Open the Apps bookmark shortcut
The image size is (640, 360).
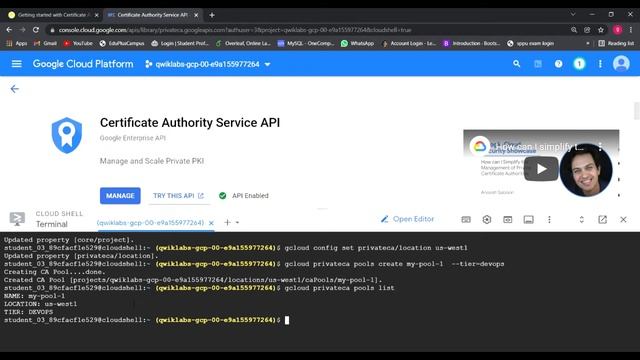coord(17,43)
